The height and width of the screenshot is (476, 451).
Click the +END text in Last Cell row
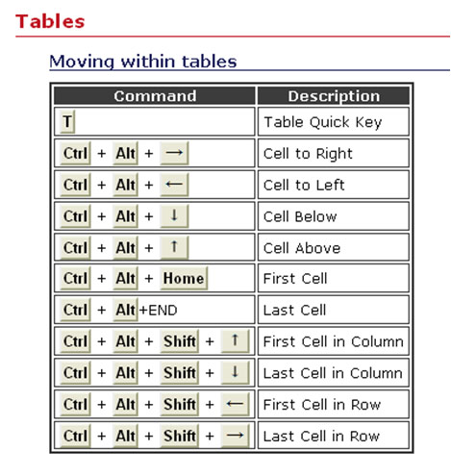[158, 311]
